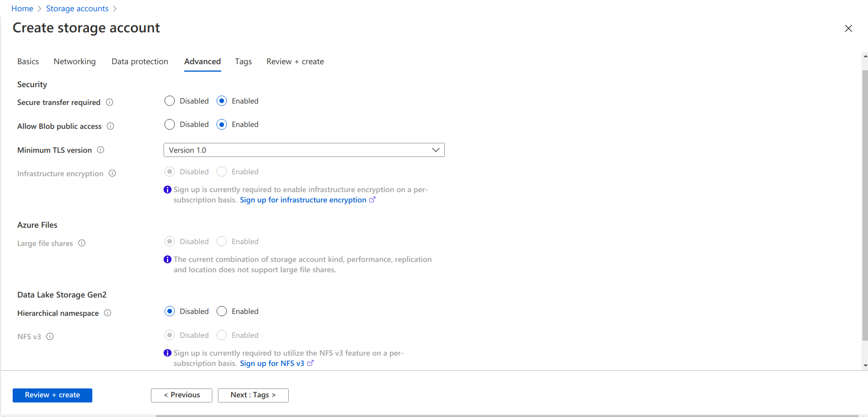This screenshot has height=417, width=868.
Task: Click the blue Review + create button
Action: click(x=52, y=395)
